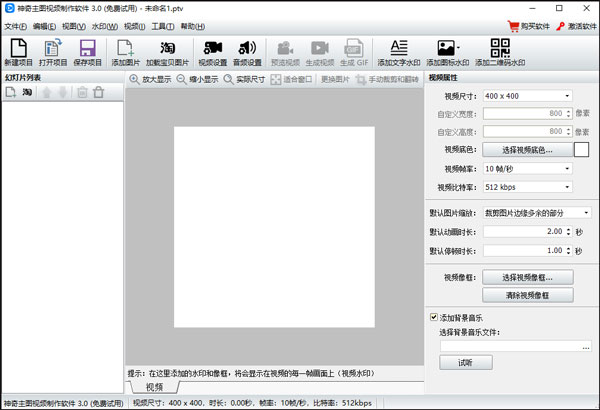Show actual size via 实际尺寸
Screen dimensions: 600x410
point(245,79)
